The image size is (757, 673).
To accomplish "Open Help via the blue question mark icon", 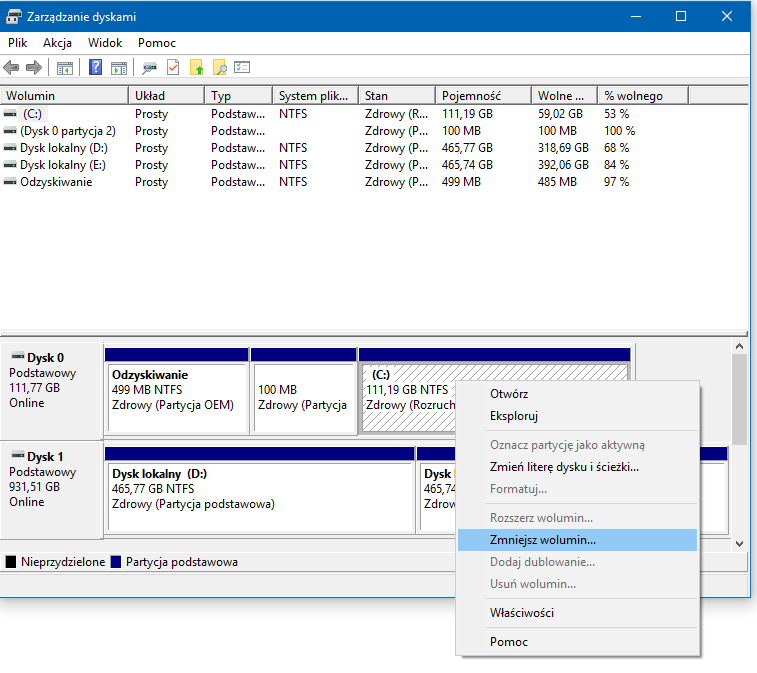I will point(96,68).
